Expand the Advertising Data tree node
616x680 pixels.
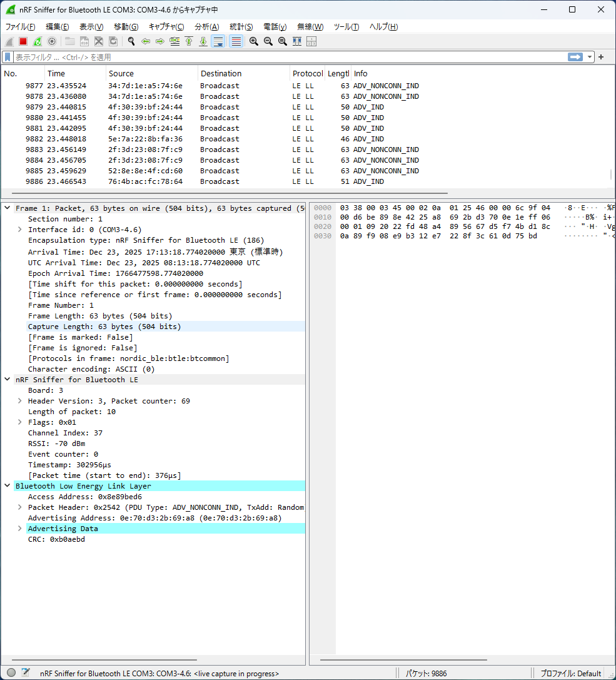(20, 529)
